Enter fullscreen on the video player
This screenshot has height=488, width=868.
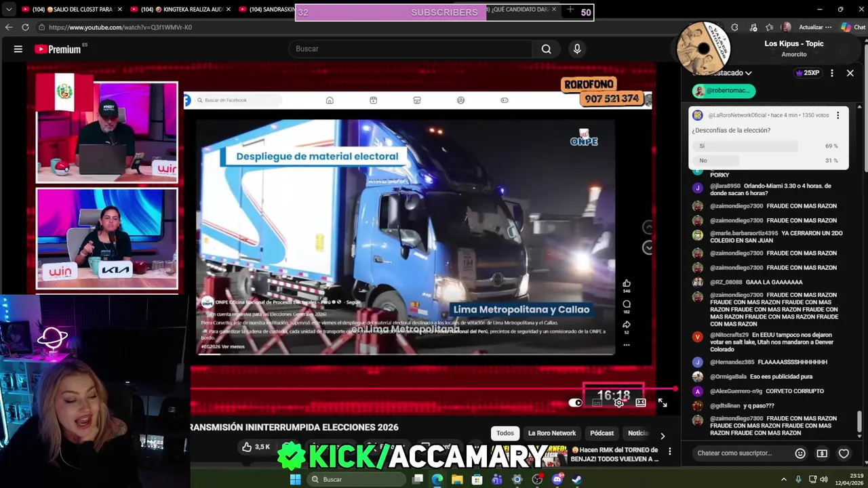click(663, 403)
